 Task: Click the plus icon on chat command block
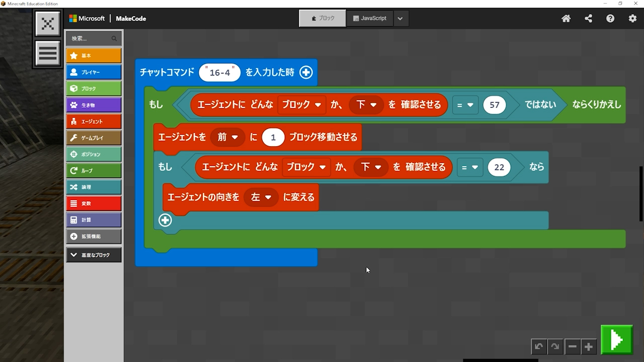click(x=306, y=72)
